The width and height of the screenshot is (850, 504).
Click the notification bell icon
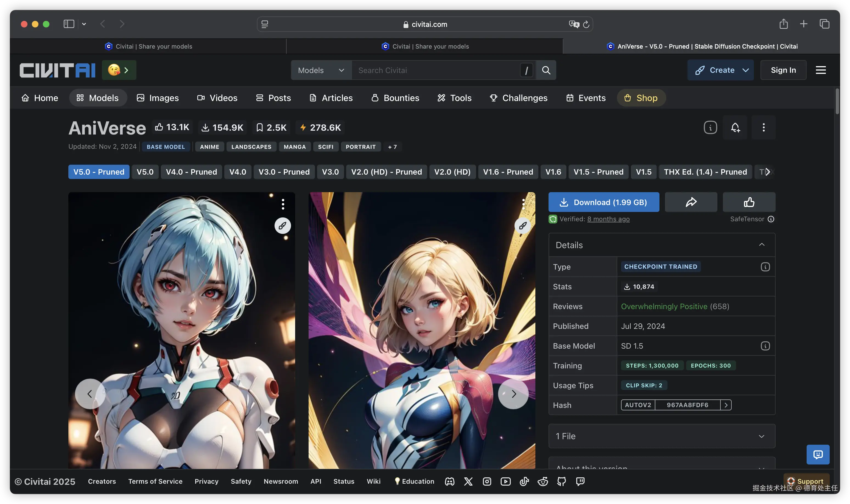(x=735, y=127)
